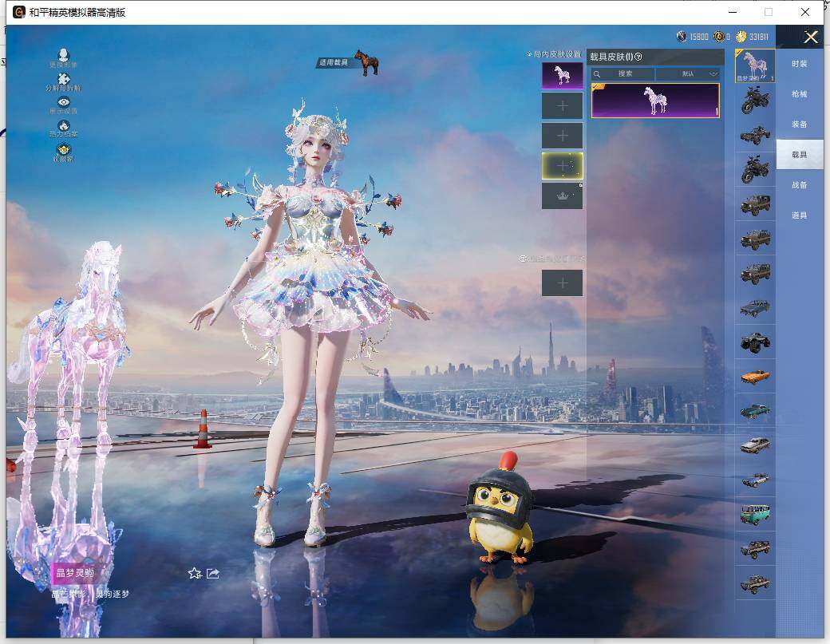Select the dark green coupe thumbnail
Viewport: 830px width, 644px height.
click(x=755, y=411)
